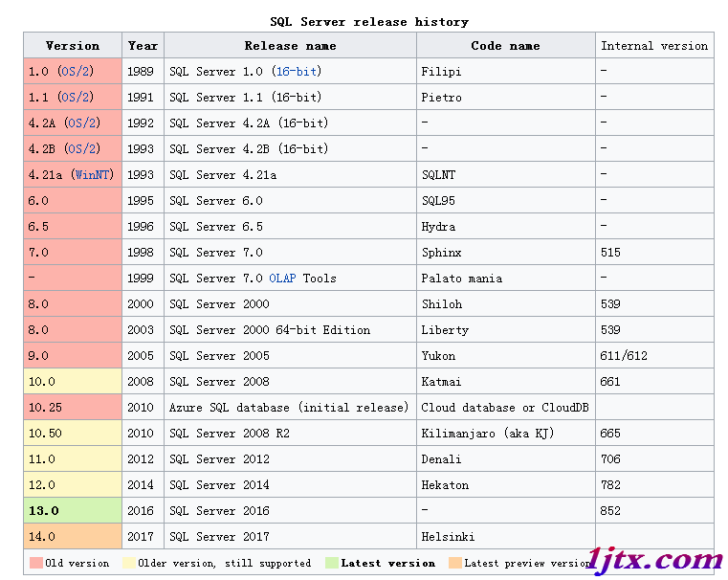728x580 pixels.
Task: Select the Azure SQL database (initial release) cell
Action: point(290,408)
